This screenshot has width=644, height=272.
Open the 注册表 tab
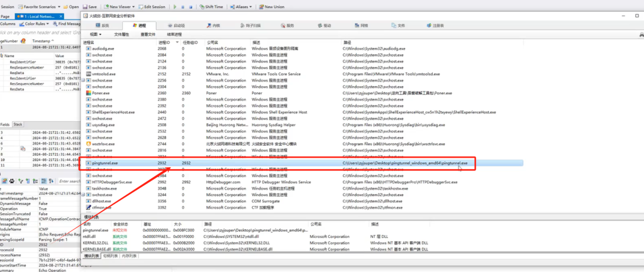(435, 25)
